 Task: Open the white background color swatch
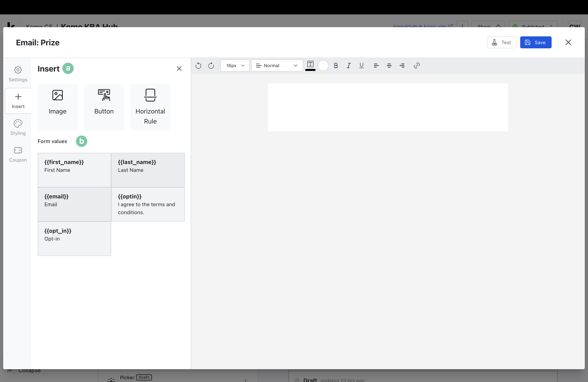coord(323,66)
